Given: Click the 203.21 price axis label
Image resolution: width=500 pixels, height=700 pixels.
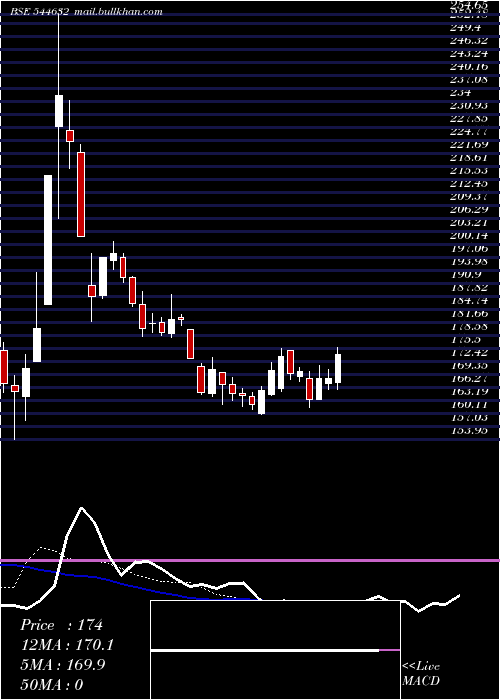Looking at the screenshot, I should pyautogui.click(x=469, y=222).
